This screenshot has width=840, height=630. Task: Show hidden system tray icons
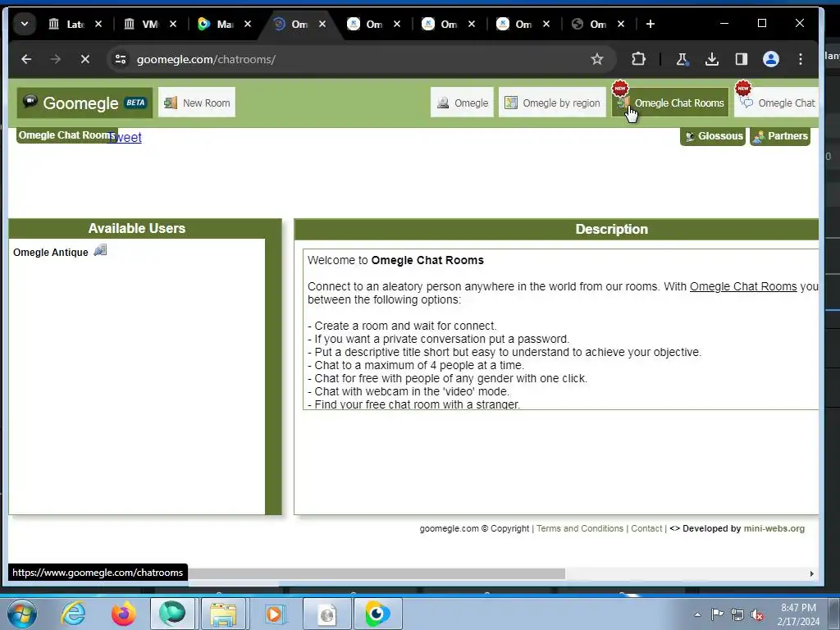pyautogui.click(x=697, y=614)
